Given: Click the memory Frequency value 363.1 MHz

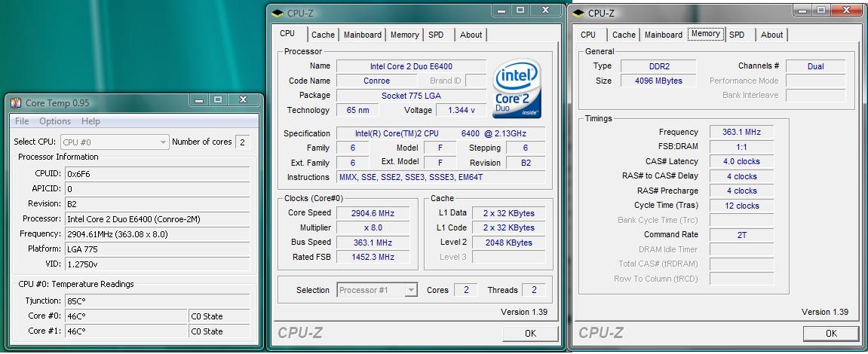Looking at the screenshot, I should coord(742,133).
